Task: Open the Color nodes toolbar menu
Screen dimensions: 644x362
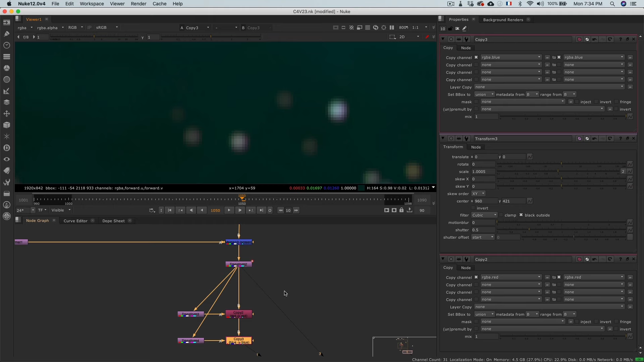Action: (7, 68)
